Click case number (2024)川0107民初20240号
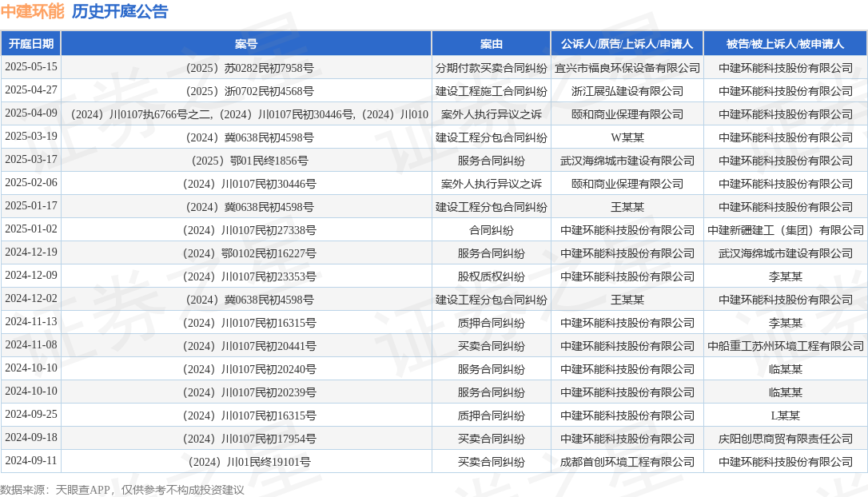Screen dimensions: 868x497 (x=246, y=370)
